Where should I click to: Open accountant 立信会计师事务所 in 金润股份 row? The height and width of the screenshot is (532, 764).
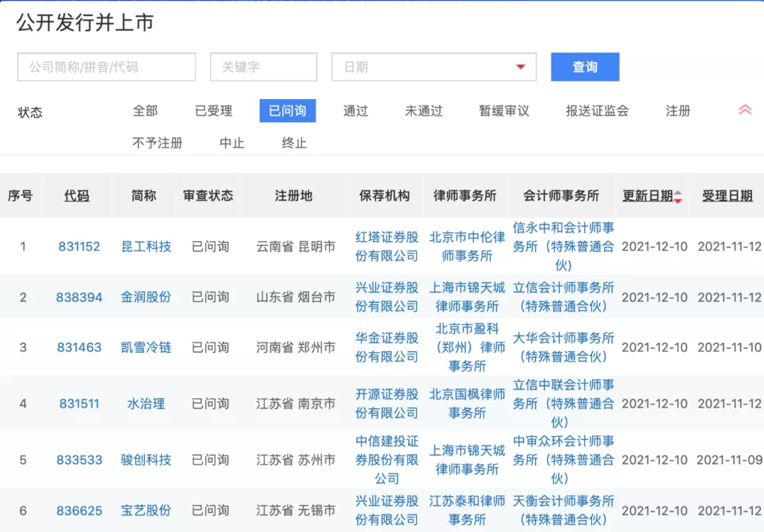click(x=563, y=297)
